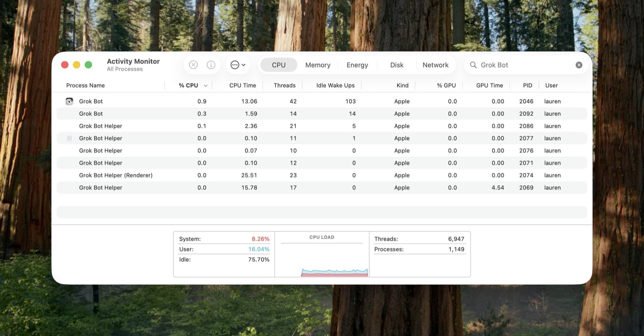The width and height of the screenshot is (644, 336).
Task: Click the CPU Time value 13.06
Action: point(249,101)
